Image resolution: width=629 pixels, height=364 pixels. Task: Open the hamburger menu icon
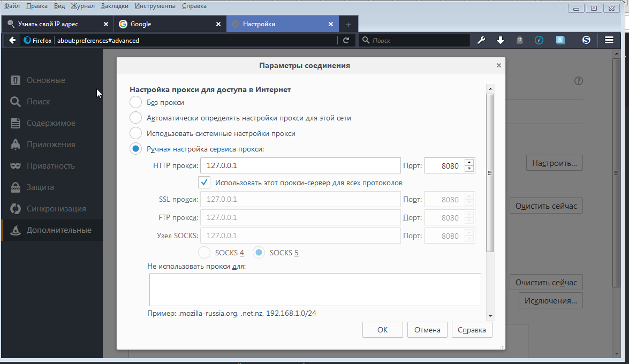(x=609, y=40)
